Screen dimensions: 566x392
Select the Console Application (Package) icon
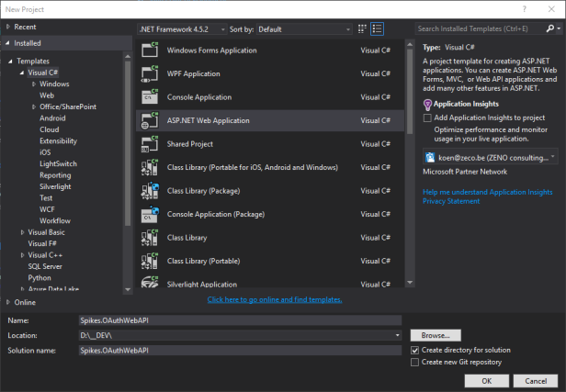pyautogui.click(x=150, y=214)
